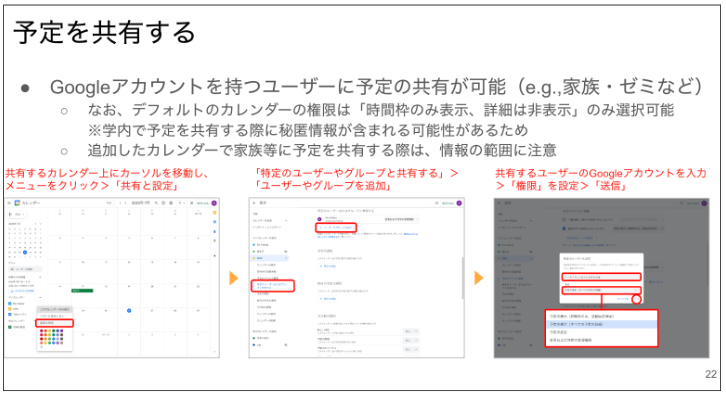Toggle green holiday calendar checkbox

point(10,327)
